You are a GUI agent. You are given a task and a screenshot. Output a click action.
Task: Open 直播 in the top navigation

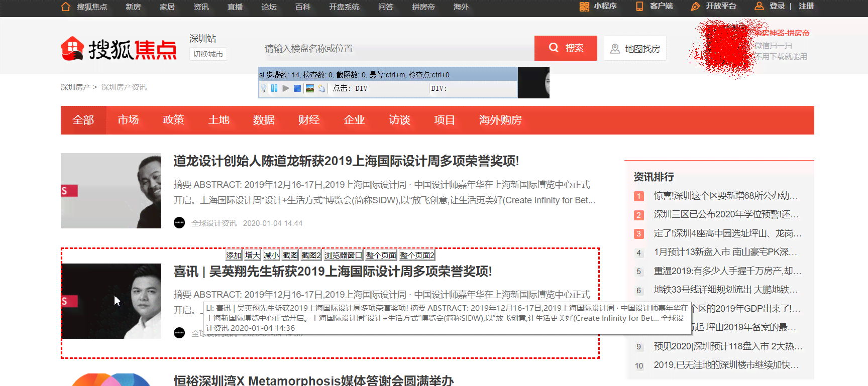[x=235, y=7]
